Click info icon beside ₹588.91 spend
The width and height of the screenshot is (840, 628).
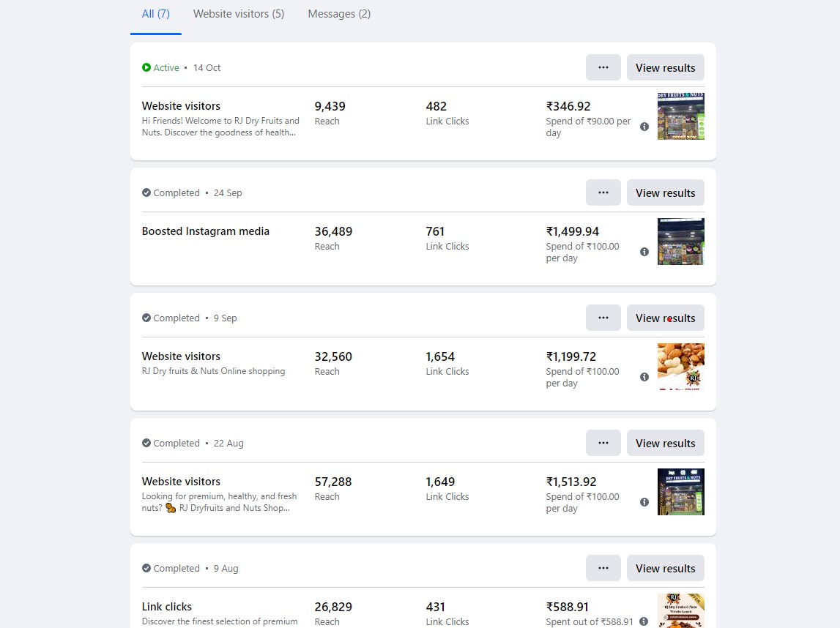pyautogui.click(x=644, y=621)
